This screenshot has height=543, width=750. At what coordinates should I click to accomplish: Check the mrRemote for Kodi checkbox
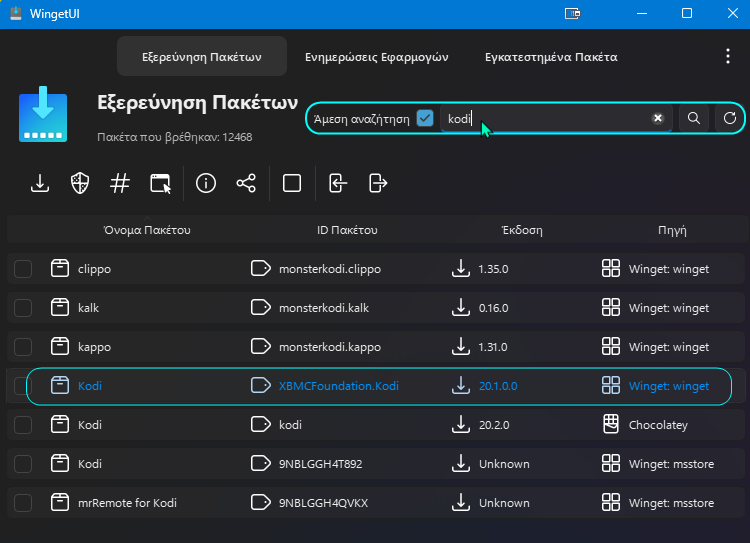[23, 503]
